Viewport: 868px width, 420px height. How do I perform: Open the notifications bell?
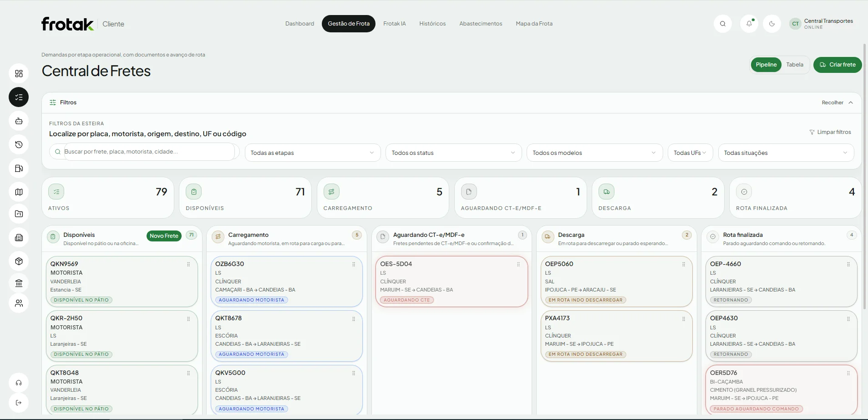tap(749, 24)
